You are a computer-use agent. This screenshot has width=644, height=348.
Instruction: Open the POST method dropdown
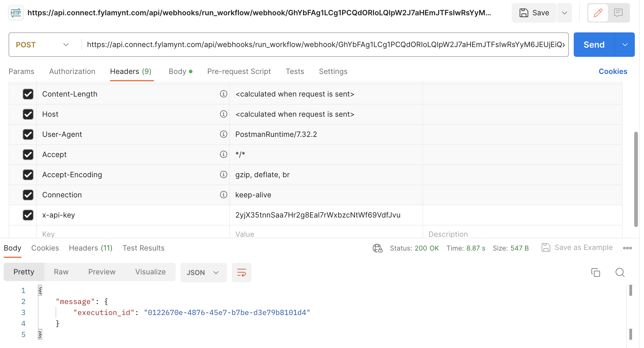[x=43, y=45]
